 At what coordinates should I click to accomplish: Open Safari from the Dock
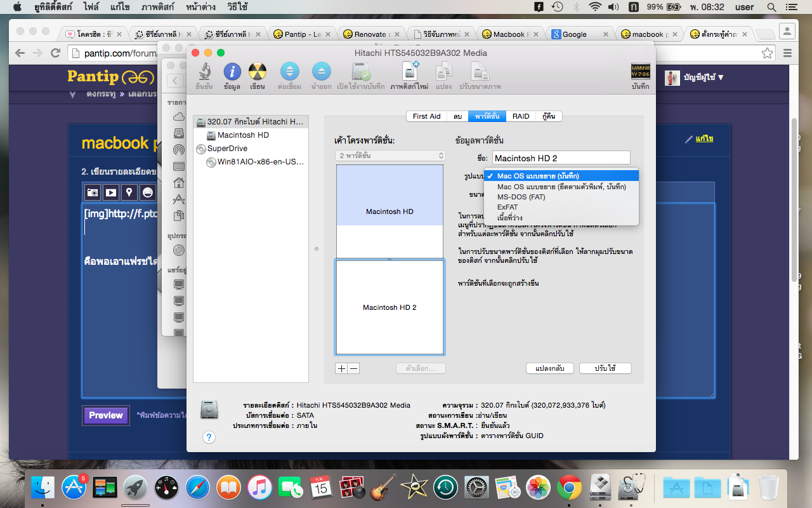point(198,488)
